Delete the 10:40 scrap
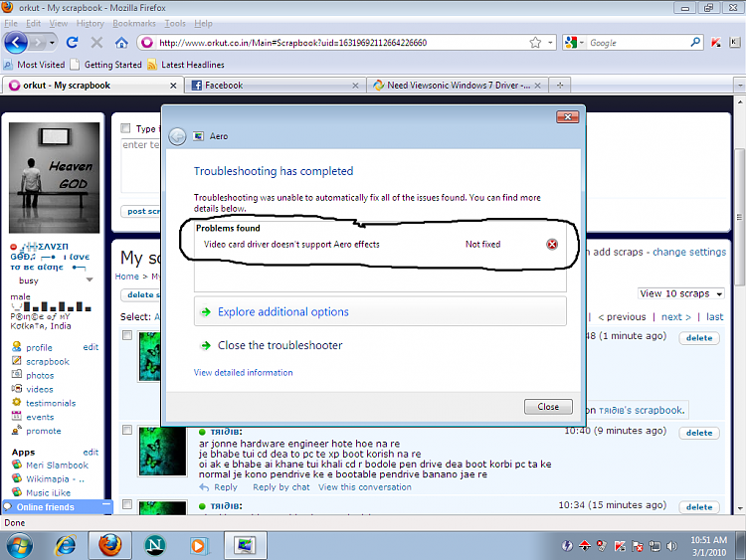The image size is (746, 560). (699, 433)
